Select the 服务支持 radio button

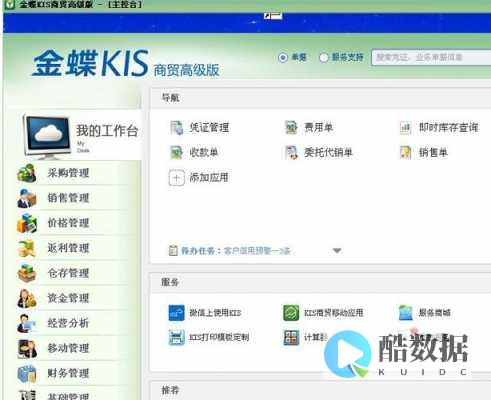pos(324,57)
